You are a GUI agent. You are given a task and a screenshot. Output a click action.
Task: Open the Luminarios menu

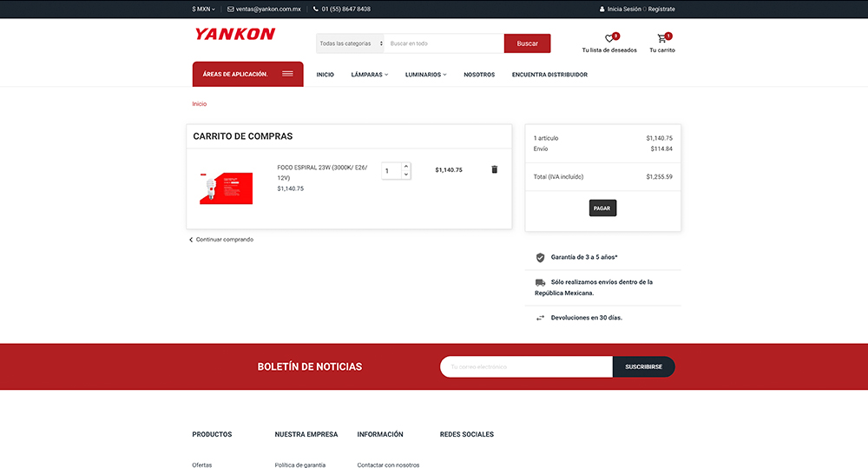425,75
